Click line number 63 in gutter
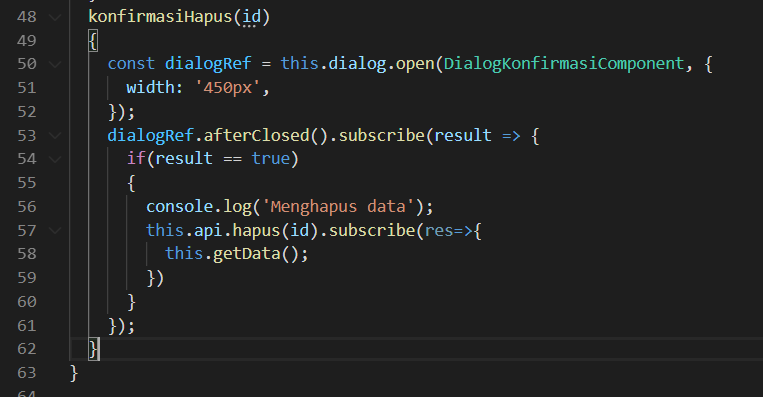Screen dimensions: 763x397 click(27, 373)
